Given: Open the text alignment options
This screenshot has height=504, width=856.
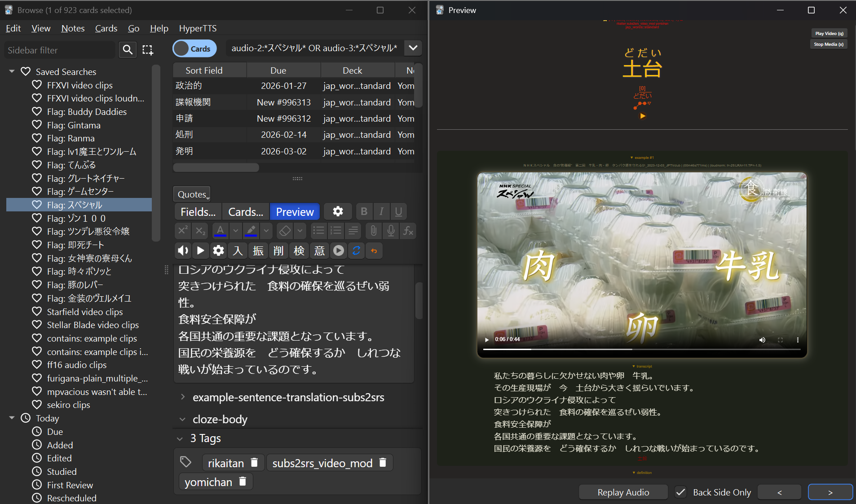Looking at the screenshot, I should coord(353,231).
